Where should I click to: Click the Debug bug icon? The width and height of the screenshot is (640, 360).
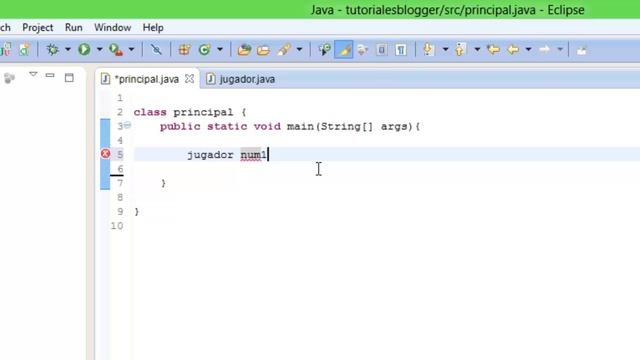coord(52,50)
